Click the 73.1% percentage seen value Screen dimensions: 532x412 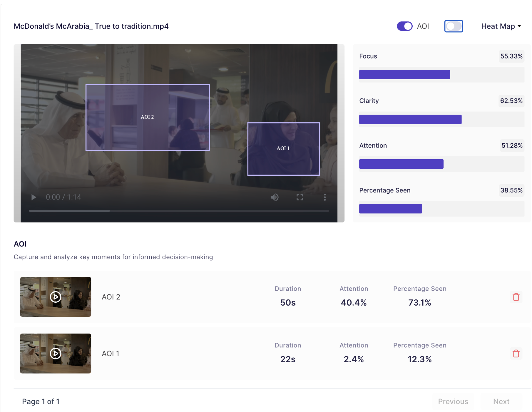(x=420, y=302)
